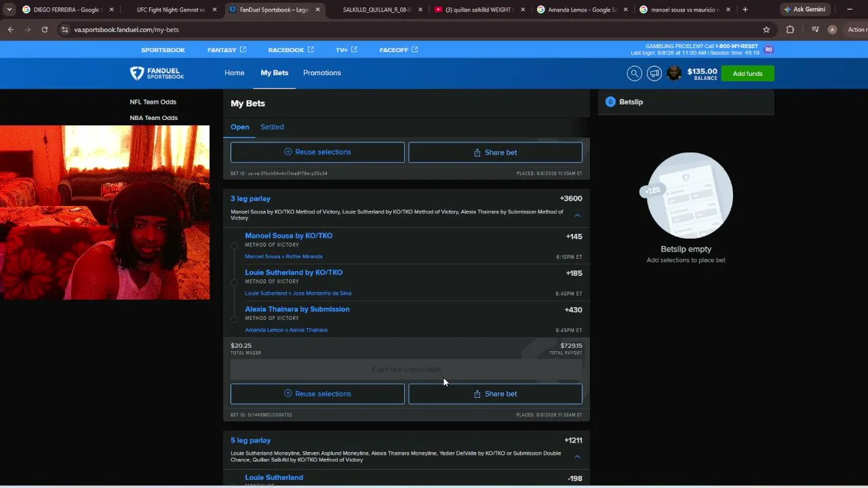868x488 pixels.
Task: Click the Louie Sutherland by KO/TKO selection
Action: [294, 272]
